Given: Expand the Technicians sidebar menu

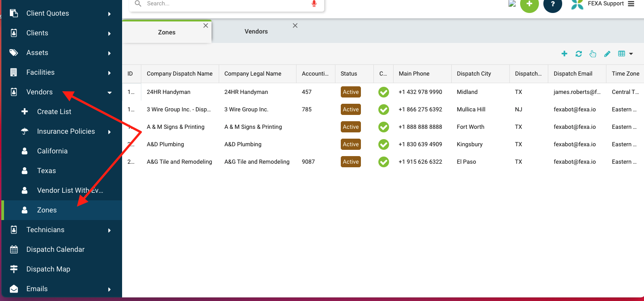Looking at the screenshot, I should tap(110, 230).
